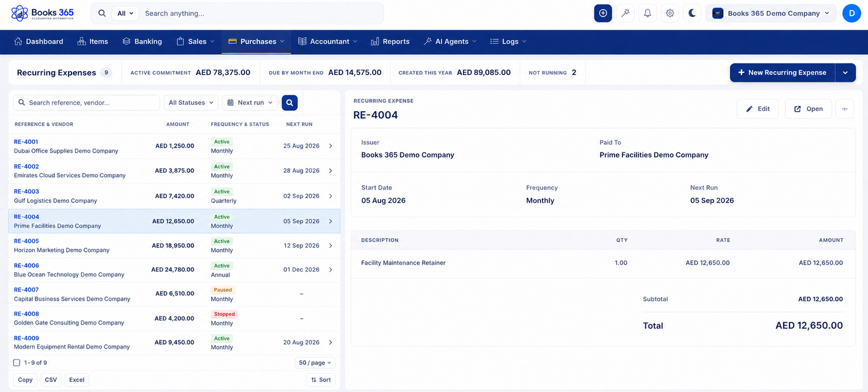The width and height of the screenshot is (868, 392).
Task: Expand the Accountant menu
Action: click(328, 42)
